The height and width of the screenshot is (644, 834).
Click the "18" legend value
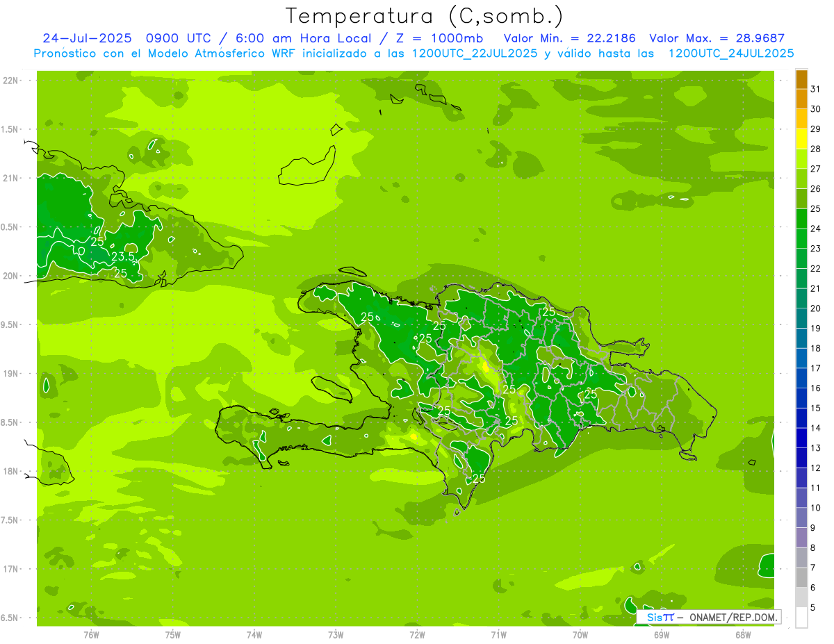816,348
